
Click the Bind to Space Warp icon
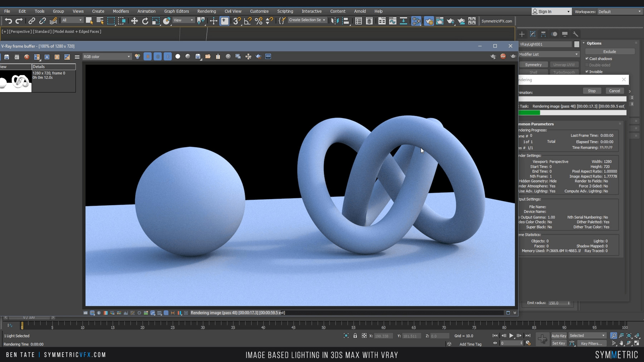coord(53,21)
